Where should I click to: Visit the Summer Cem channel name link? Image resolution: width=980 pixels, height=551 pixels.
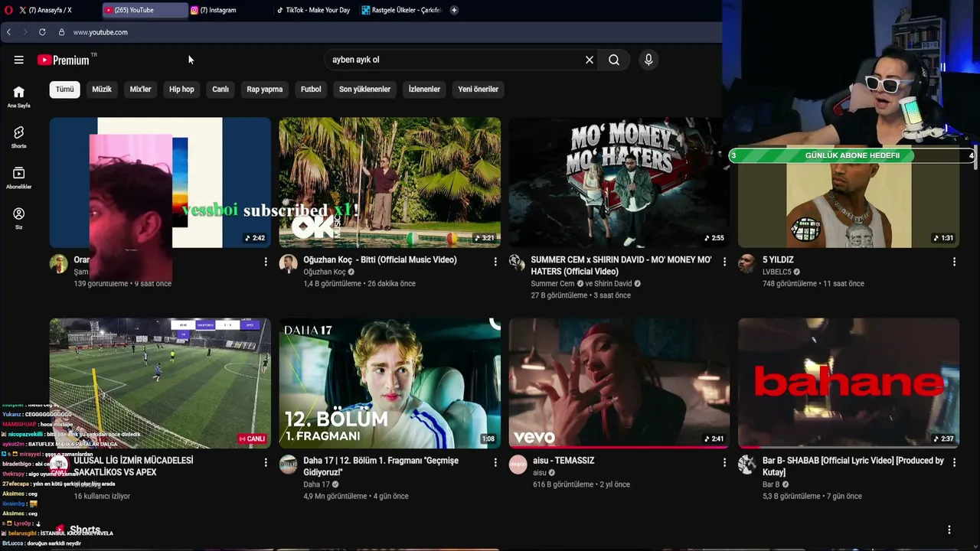tap(552, 284)
